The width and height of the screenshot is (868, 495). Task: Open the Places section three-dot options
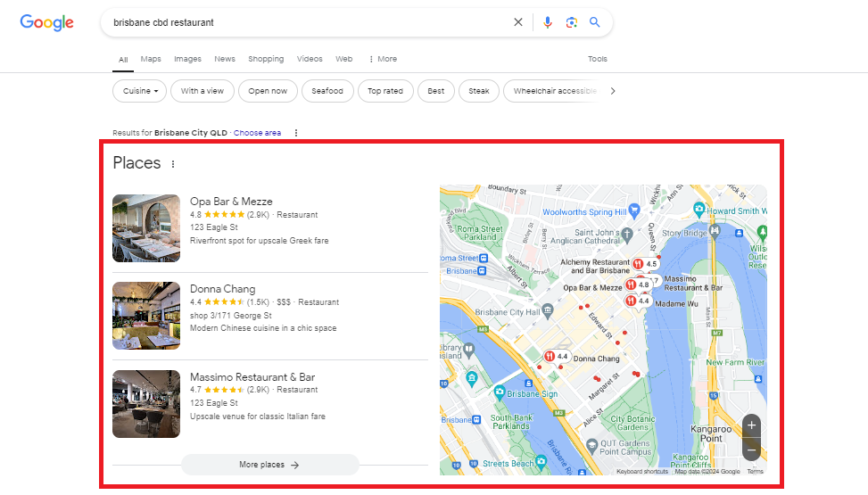pyautogui.click(x=173, y=164)
